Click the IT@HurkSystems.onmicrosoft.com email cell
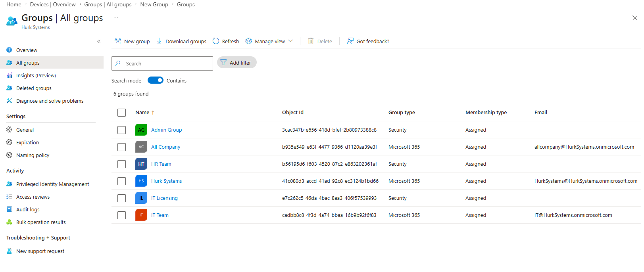Screen dimensions: 644x272 pos(573,215)
